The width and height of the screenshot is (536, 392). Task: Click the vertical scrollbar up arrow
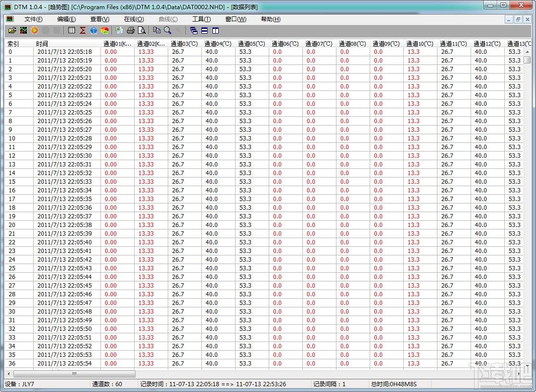pos(527,51)
